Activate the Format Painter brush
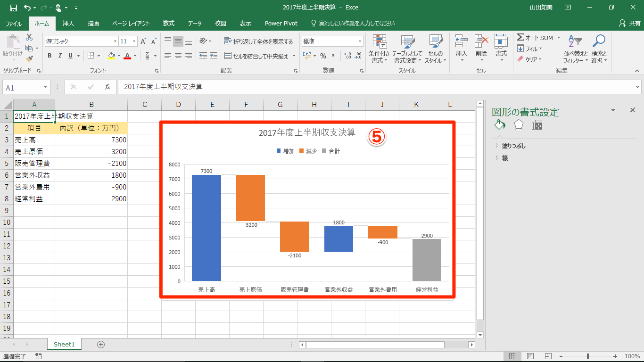The image size is (644, 362). tap(29, 59)
